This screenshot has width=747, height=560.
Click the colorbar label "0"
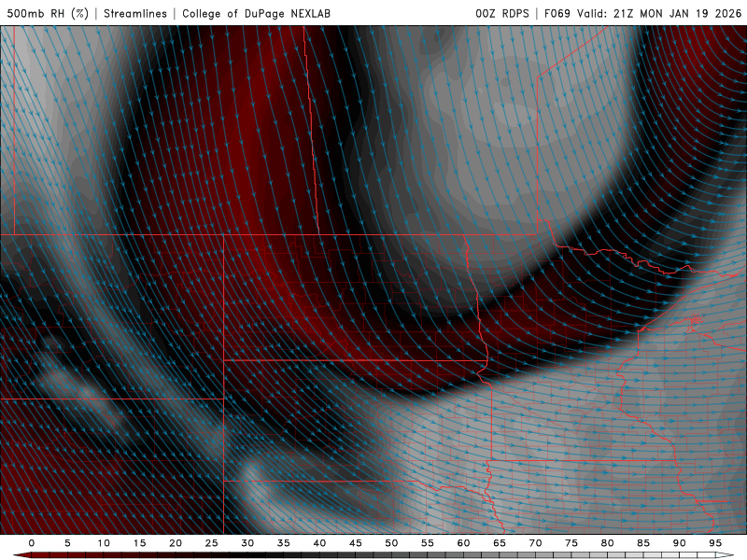32,543
